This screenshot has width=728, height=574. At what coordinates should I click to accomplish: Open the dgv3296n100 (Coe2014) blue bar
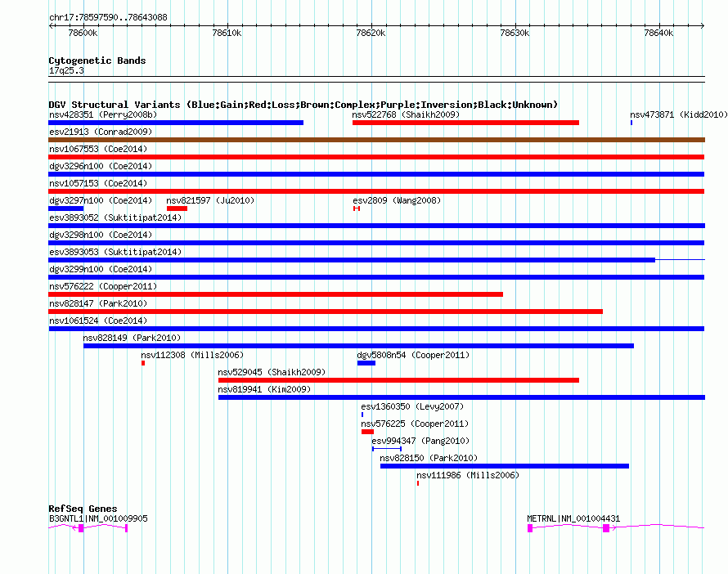tap(376, 174)
